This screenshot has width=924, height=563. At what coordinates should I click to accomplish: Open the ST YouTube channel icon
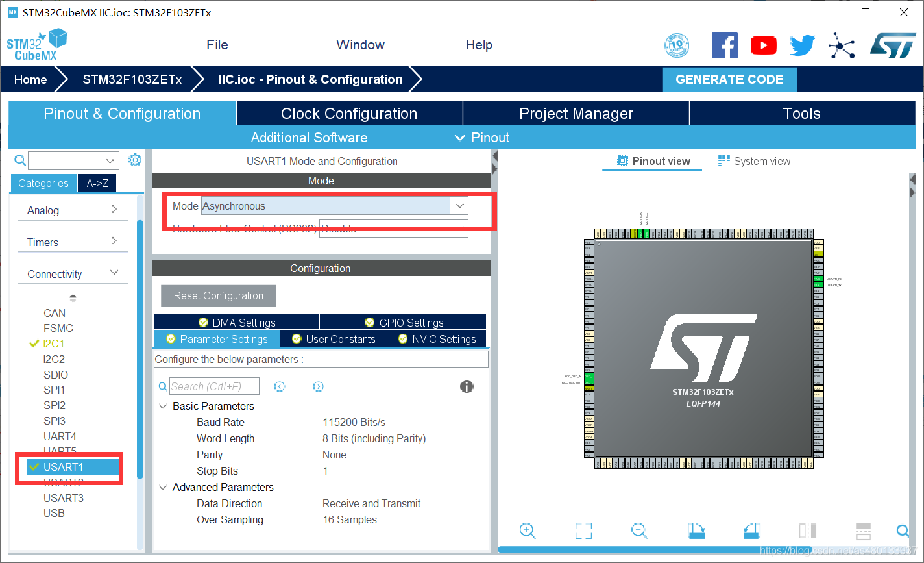coord(764,45)
